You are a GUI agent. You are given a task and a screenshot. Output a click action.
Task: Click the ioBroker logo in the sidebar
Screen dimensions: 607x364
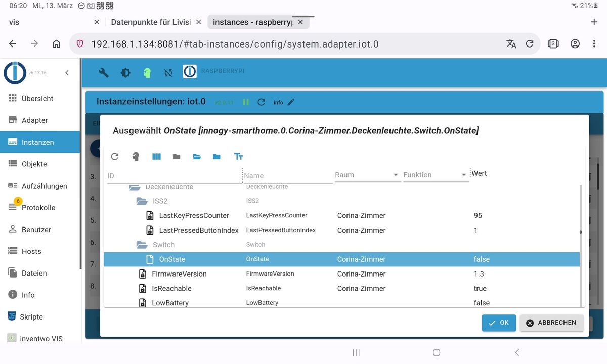pos(15,72)
